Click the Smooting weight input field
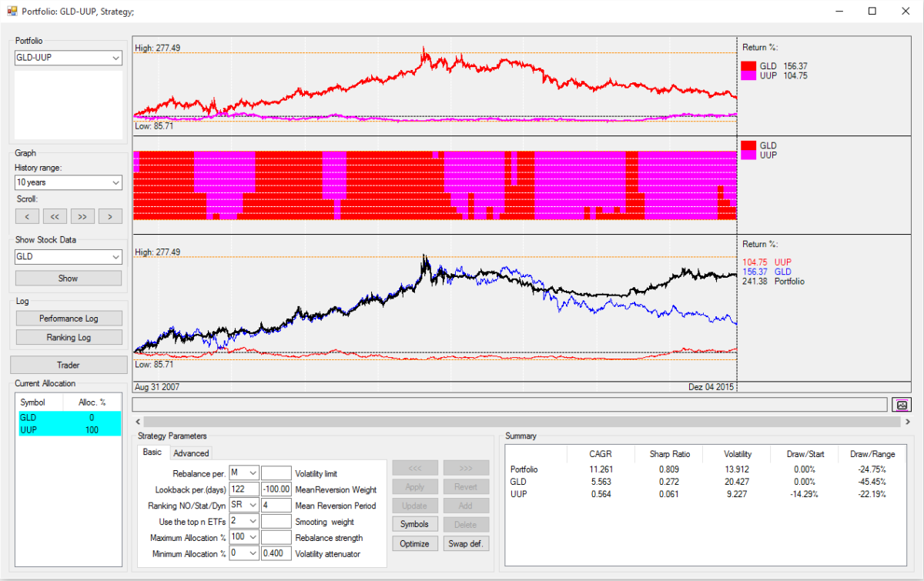Viewport: 924px width, 581px height. [x=276, y=522]
